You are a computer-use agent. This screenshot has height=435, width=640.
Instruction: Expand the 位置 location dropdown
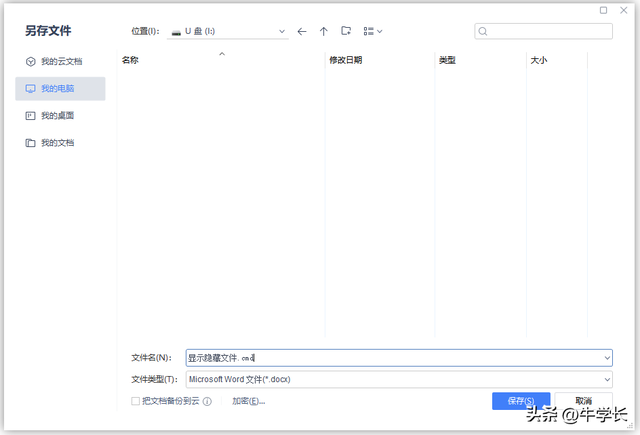282,32
